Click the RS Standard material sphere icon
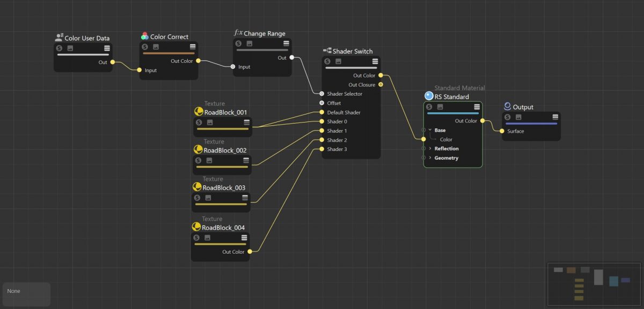This screenshot has height=309, width=644. pyautogui.click(x=428, y=96)
